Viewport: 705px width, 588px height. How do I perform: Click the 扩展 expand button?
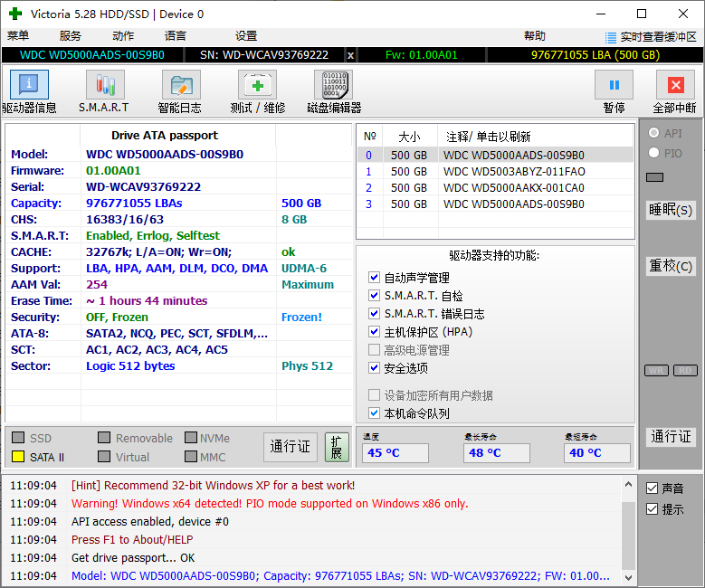tap(337, 447)
